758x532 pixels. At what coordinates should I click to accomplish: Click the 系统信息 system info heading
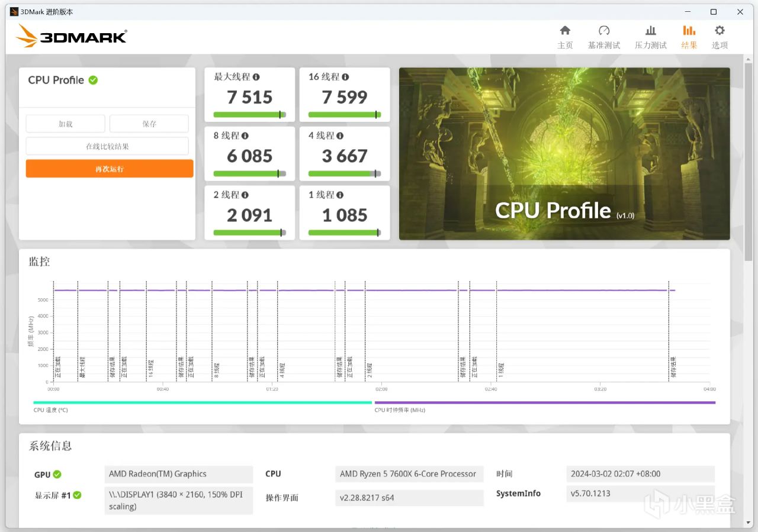pos(50,446)
